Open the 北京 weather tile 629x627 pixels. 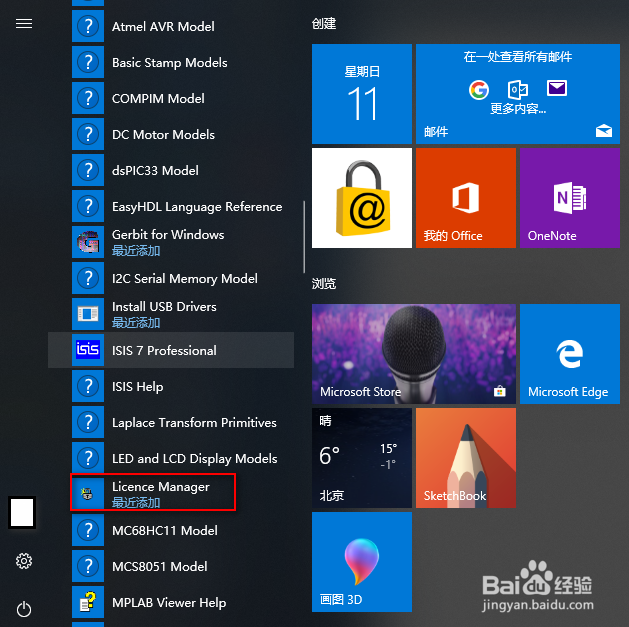tap(362, 458)
